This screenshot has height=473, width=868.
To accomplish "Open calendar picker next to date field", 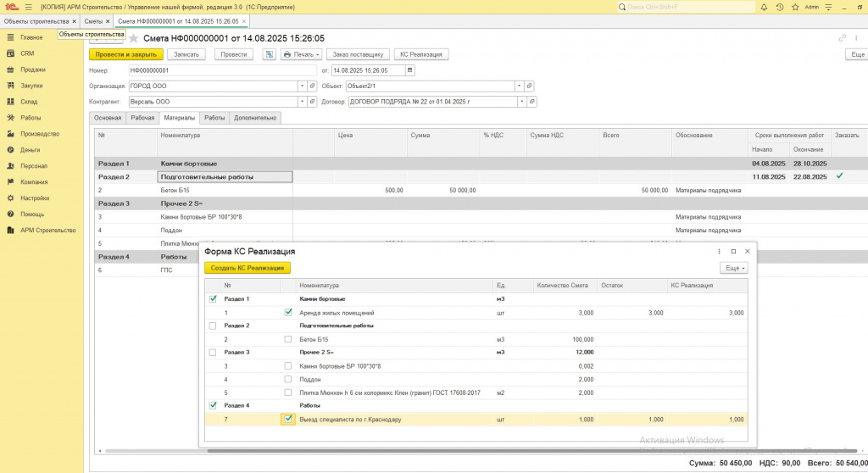I will pyautogui.click(x=410, y=70).
